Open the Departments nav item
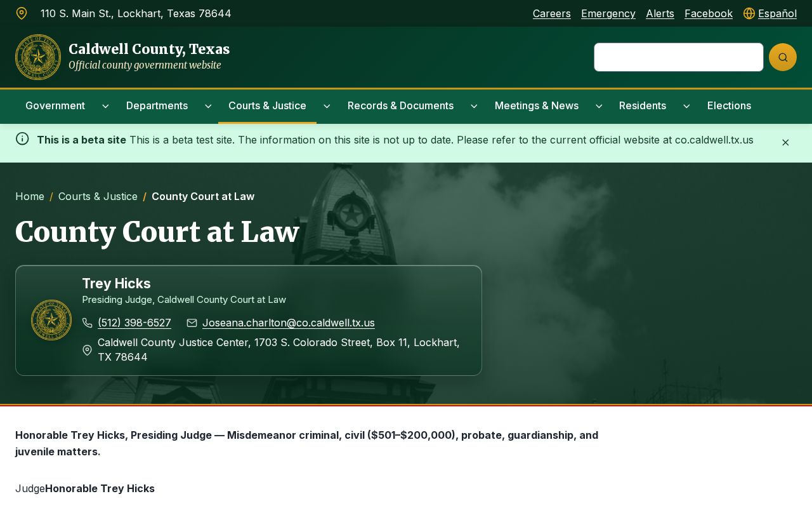This screenshot has height=508, width=812. 157,105
